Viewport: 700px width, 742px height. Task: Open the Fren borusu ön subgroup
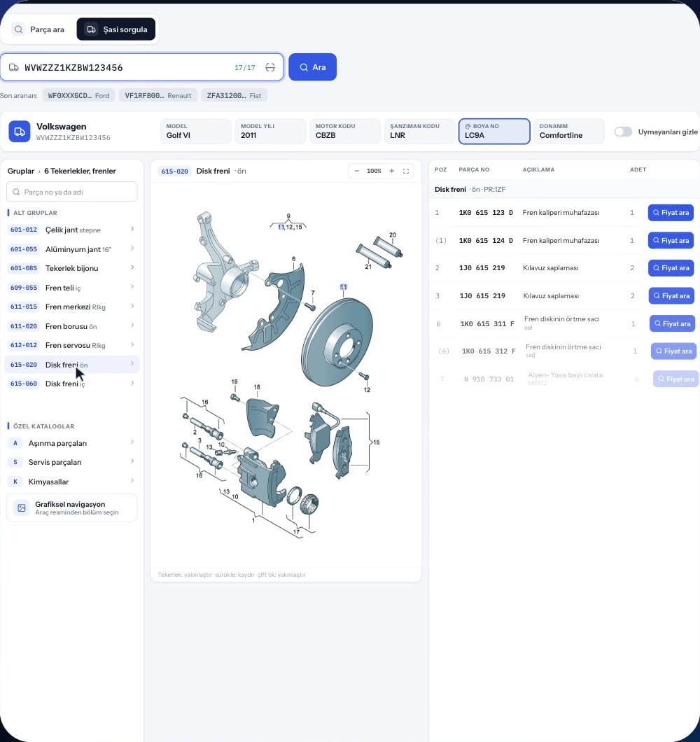tap(72, 326)
